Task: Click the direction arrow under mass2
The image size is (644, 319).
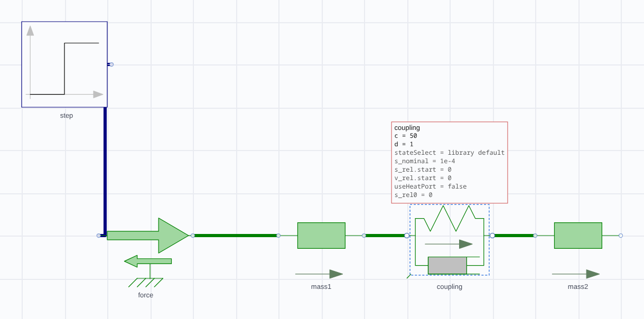Action: [x=576, y=274]
